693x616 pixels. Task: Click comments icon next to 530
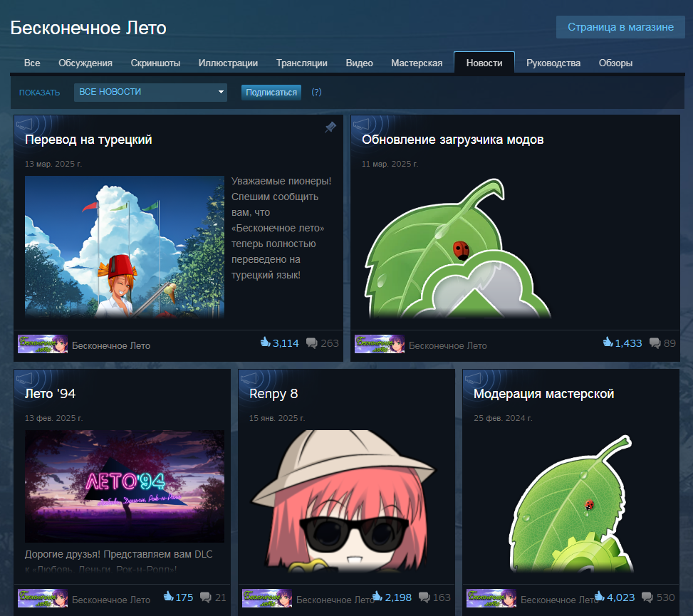[647, 597]
